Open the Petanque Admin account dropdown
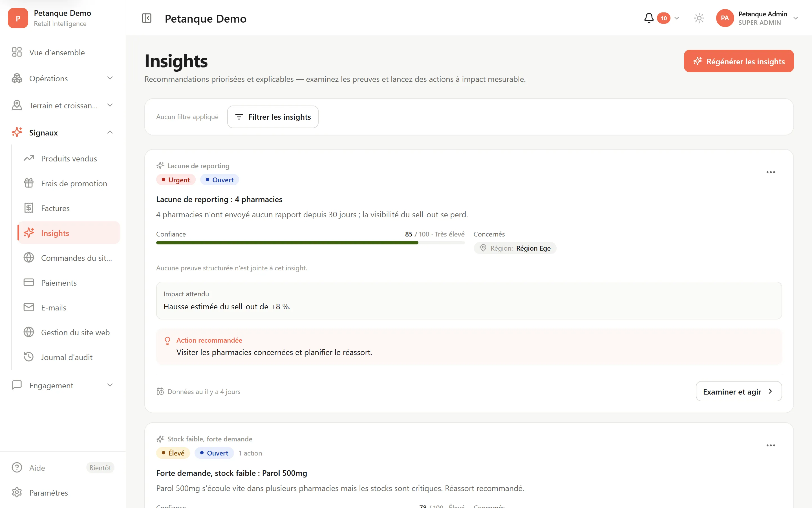The height and width of the screenshot is (508, 812). pyautogui.click(x=795, y=18)
